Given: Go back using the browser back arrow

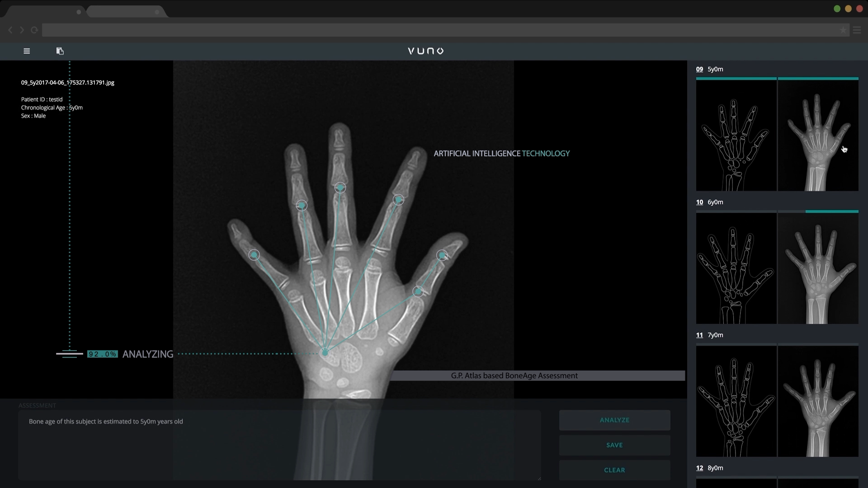Looking at the screenshot, I should coord(10,30).
